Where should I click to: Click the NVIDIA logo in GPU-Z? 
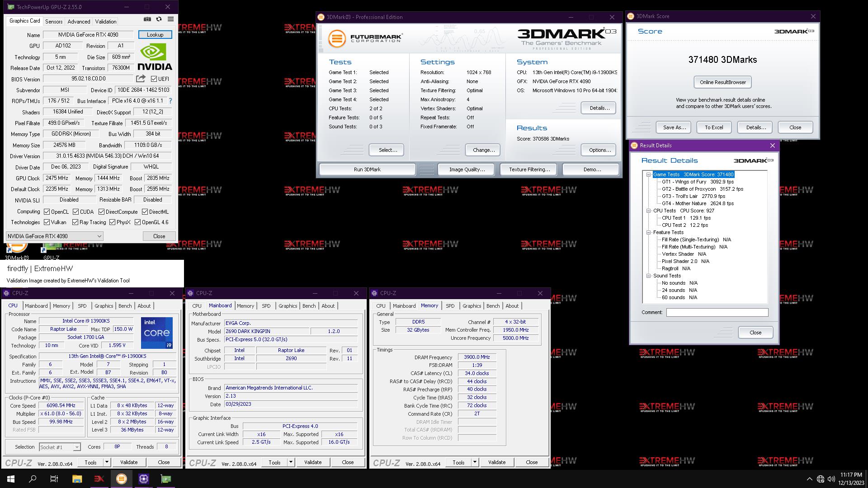(x=155, y=57)
